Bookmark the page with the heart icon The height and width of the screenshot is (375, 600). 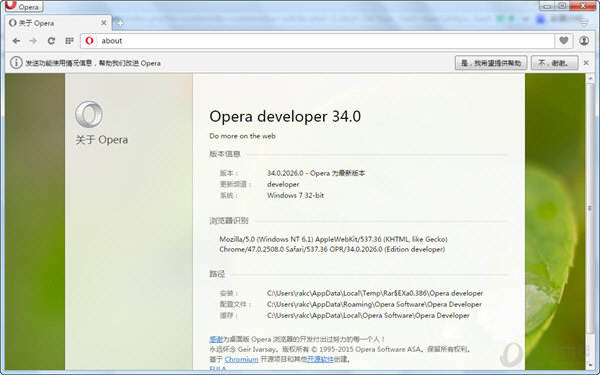[x=564, y=41]
